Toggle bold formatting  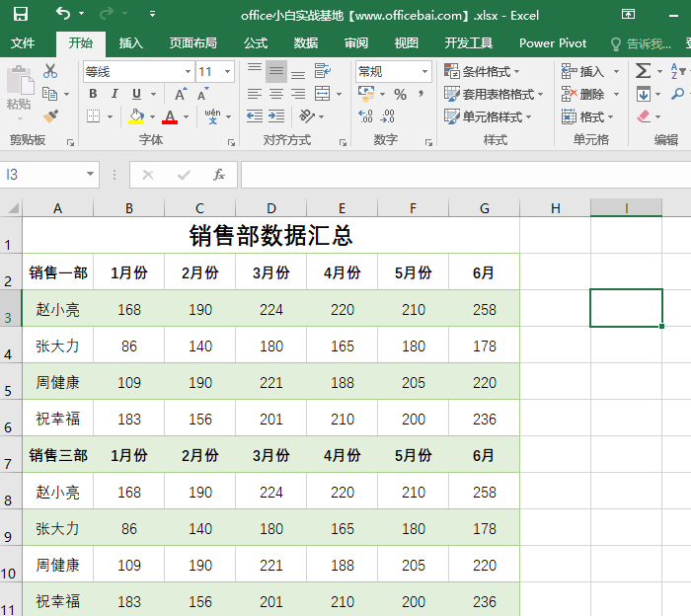[x=93, y=94]
